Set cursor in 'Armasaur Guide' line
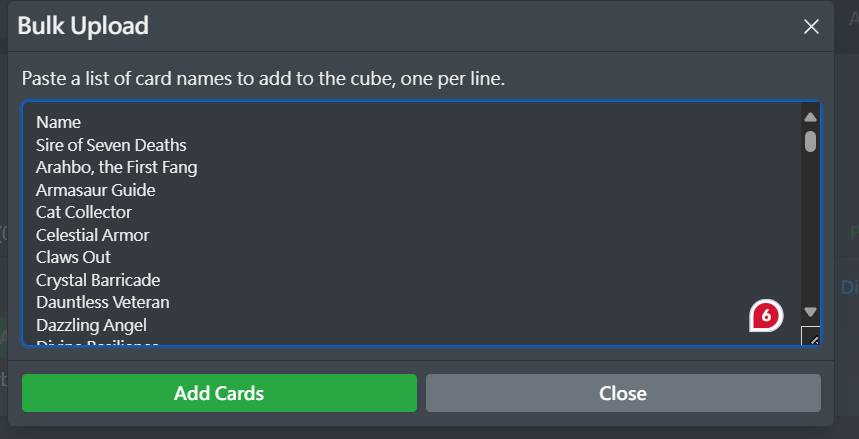 click(96, 190)
